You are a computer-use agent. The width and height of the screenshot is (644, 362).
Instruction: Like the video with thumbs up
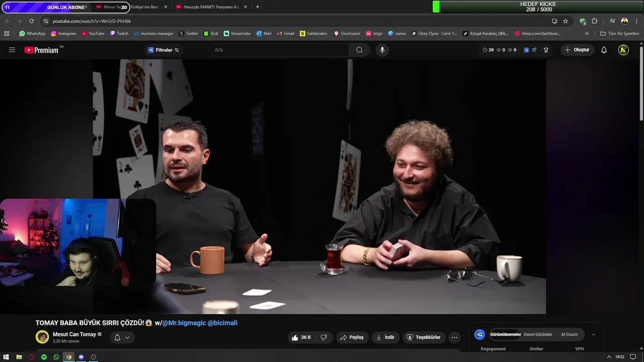click(301, 337)
